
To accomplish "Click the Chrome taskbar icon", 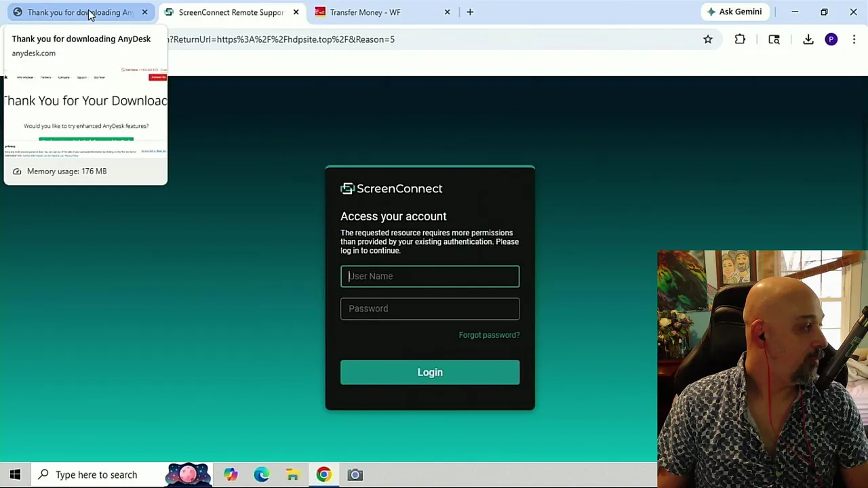I will [x=323, y=474].
